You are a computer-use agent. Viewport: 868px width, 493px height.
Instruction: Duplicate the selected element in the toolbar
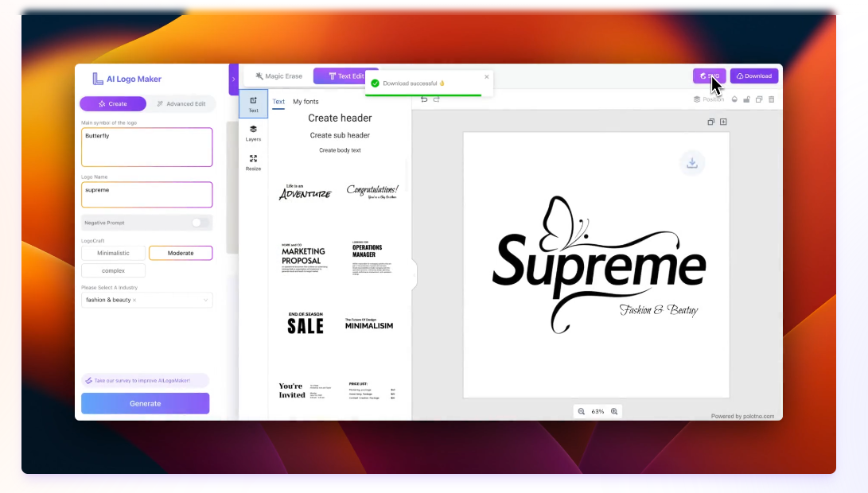[759, 99]
